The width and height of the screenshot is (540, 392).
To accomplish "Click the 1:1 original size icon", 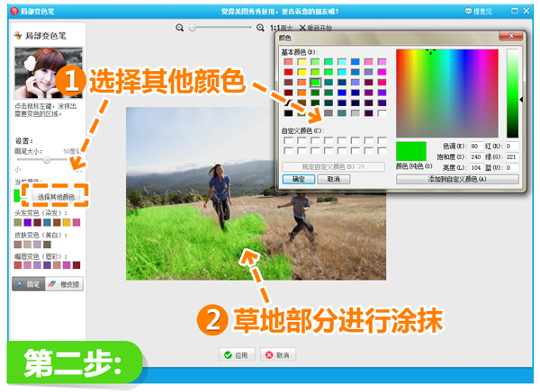I will point(276,29).
